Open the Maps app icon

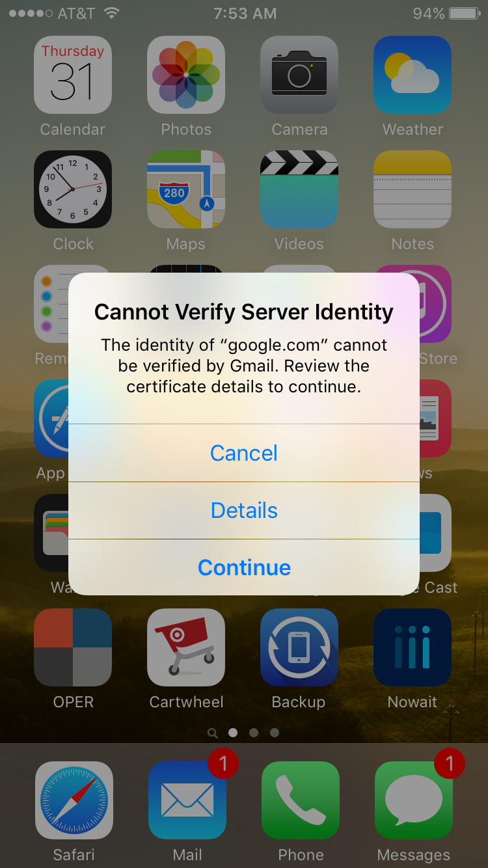(x=186, y=189)
